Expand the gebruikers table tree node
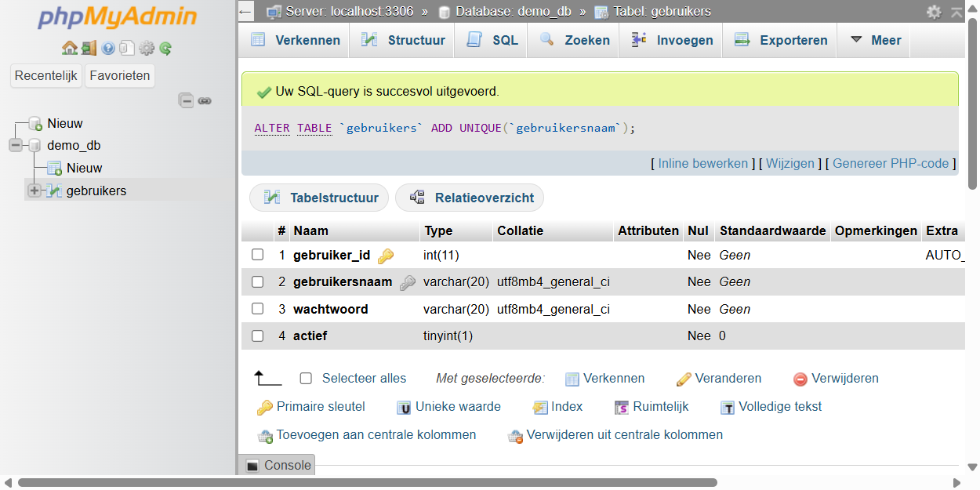Image resolution: width=980 pixels, height=490 pixels. click(34, 191)
